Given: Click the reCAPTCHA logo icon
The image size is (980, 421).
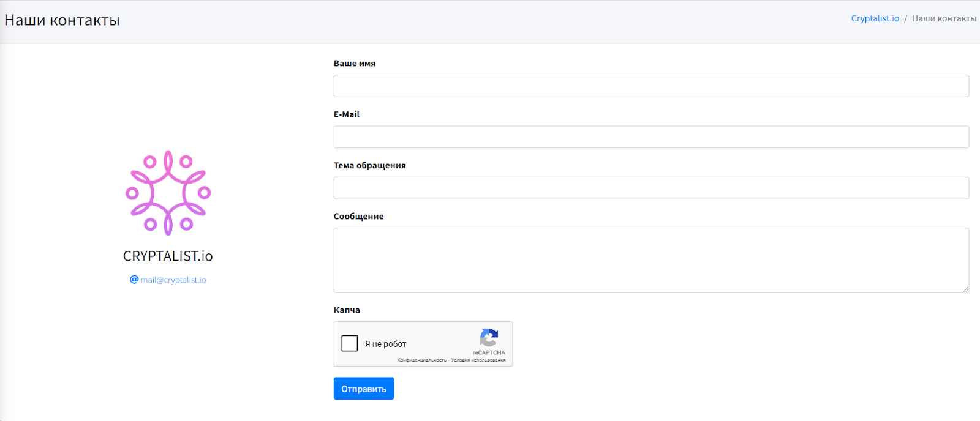Looking at the screenshot, I should coord(489,338).
